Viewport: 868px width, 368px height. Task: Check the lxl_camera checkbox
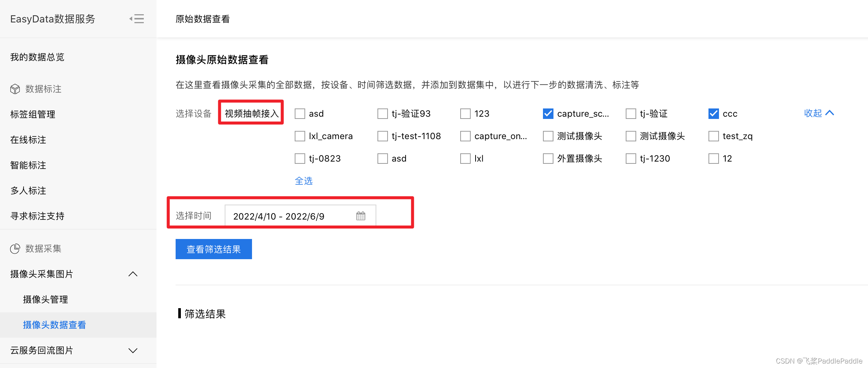click(300, 136)
